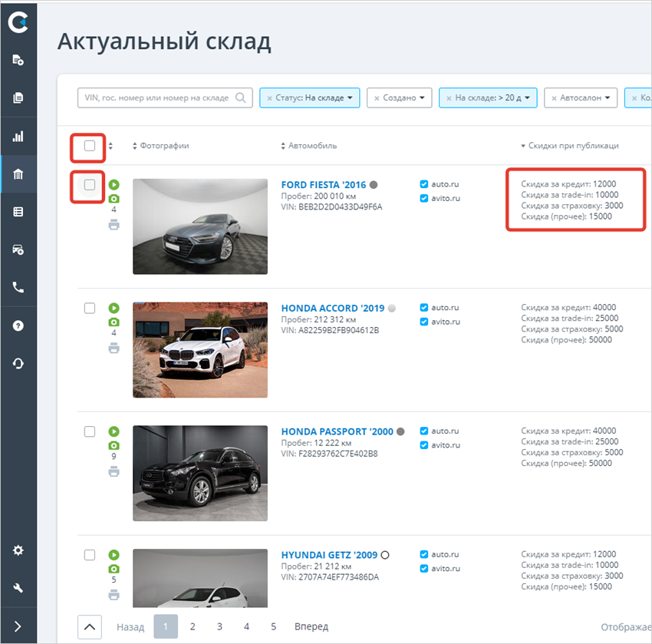This screenshot has height=644, width=652.
Task: Sort by Автомобиль column
Action: 308,146
